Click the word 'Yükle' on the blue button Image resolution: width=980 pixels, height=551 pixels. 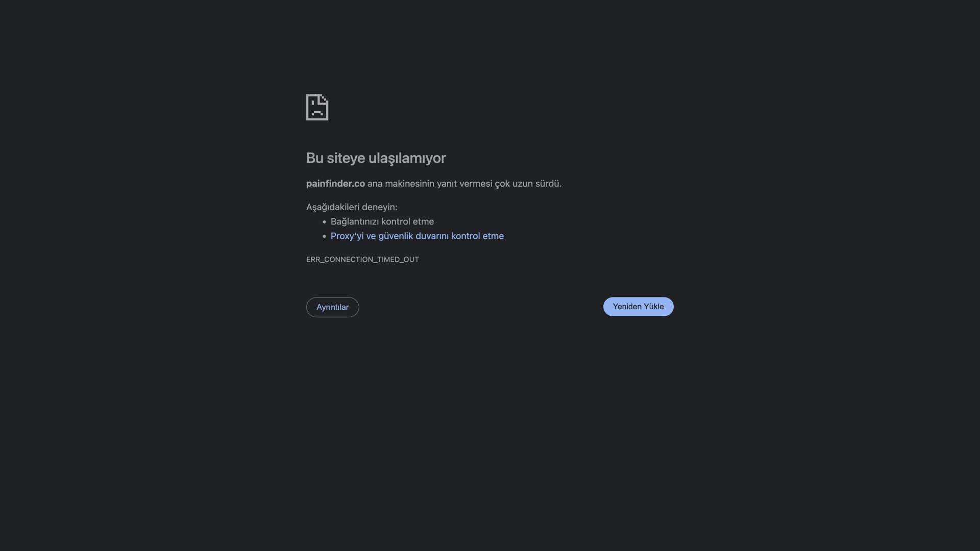pos(653,307)
